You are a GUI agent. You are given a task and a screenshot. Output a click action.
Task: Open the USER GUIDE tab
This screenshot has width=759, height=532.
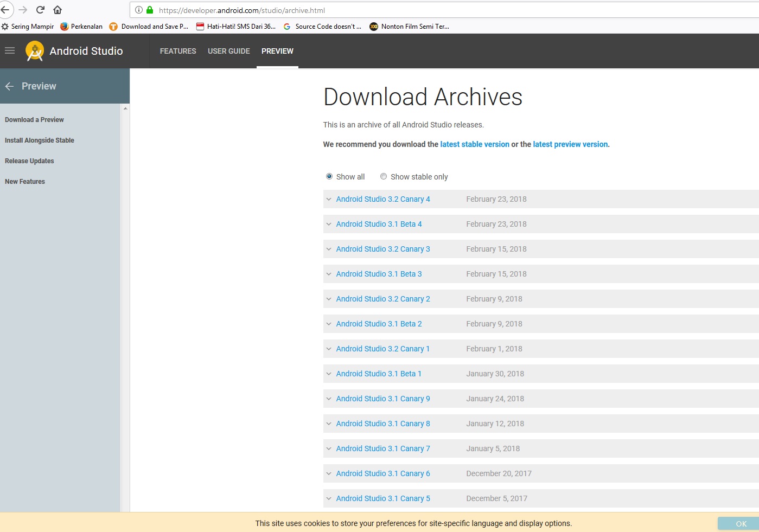tap(228, 51)
